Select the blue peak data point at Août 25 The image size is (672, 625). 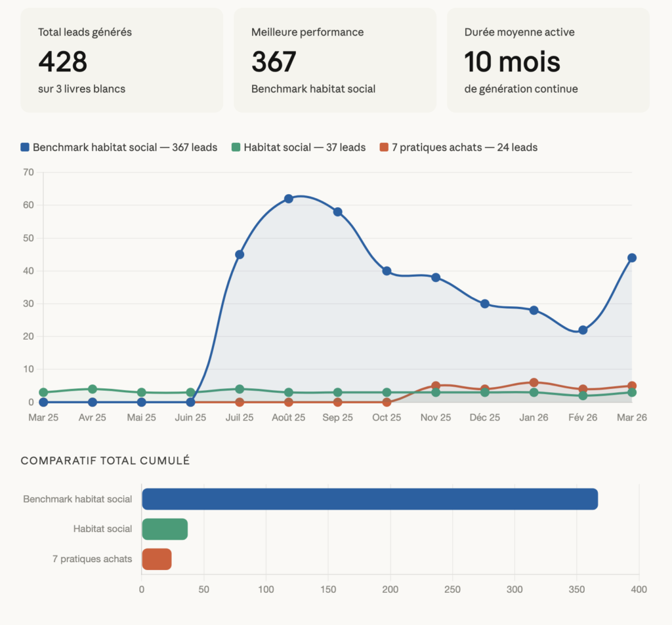pos(289,199)
